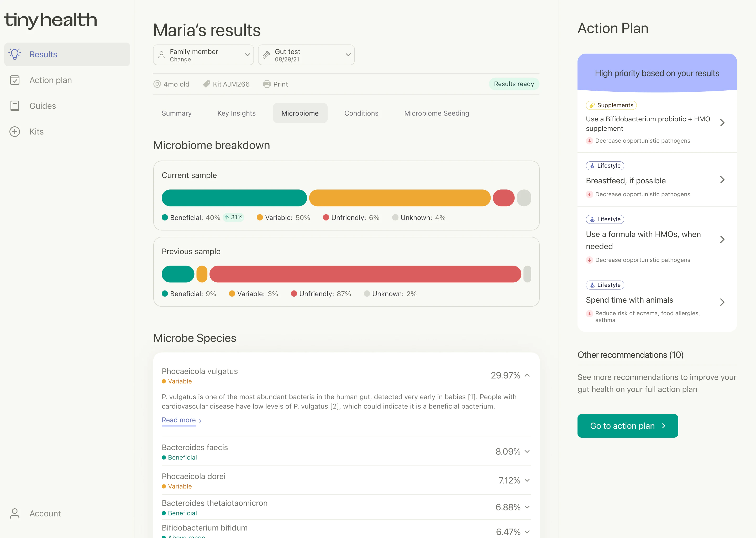Viewport: 756px width, 538px height.
Task: Expand the Phocaeicola dorei row chevron
Action: point(527,480)
